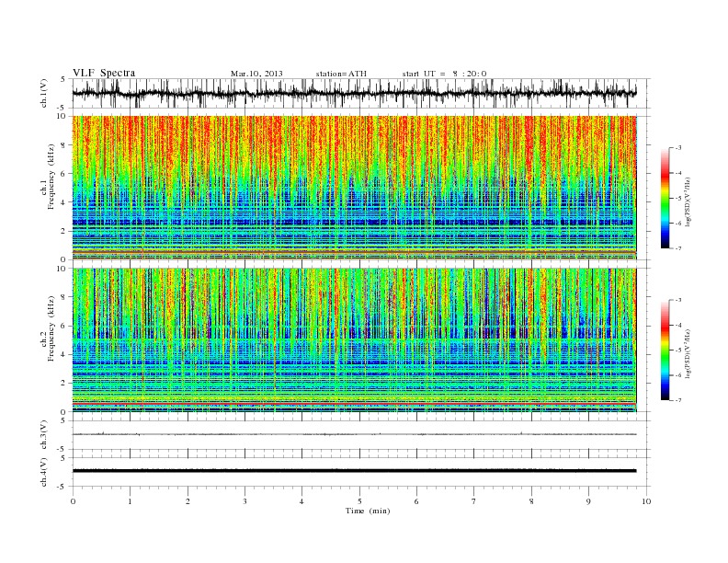The height and width of the screenshot is (563, 728).
Task: Click the 'VLF Spectra' title text
Action: tap(104, 73)
